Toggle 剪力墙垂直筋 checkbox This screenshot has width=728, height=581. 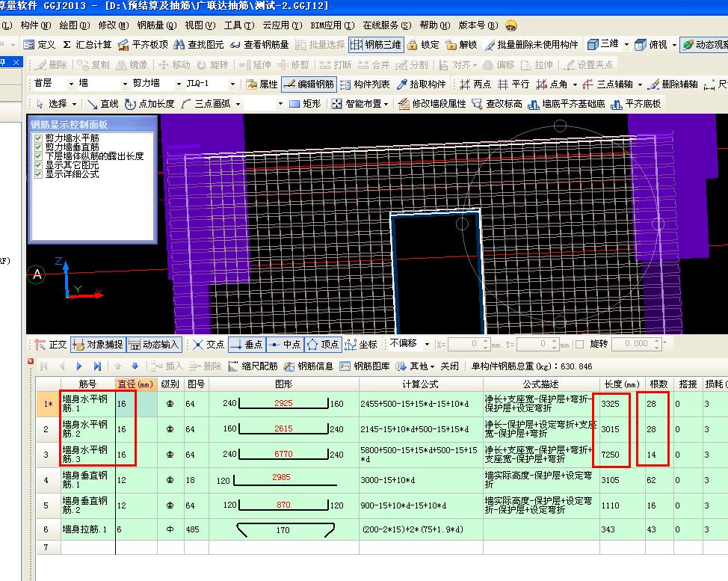(38, 147)
